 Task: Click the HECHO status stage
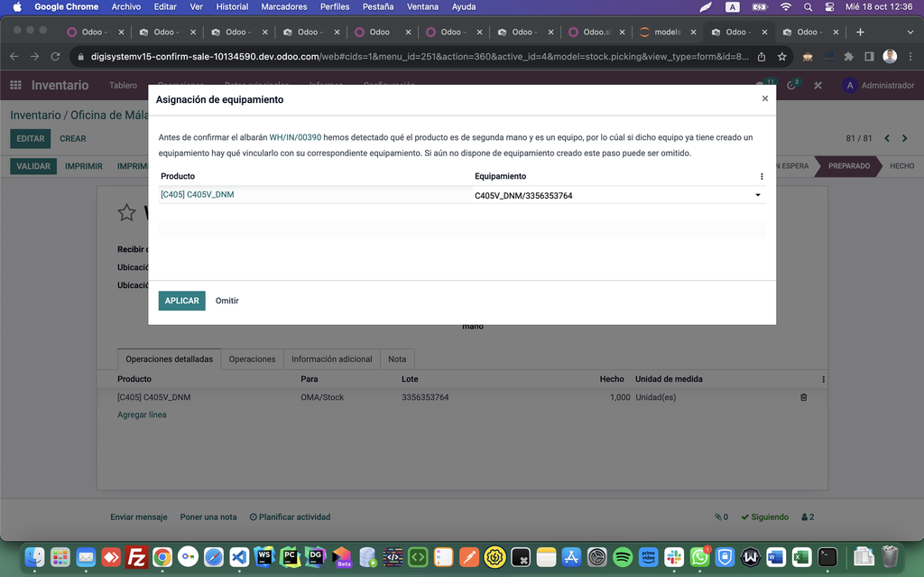pos(901,166)
